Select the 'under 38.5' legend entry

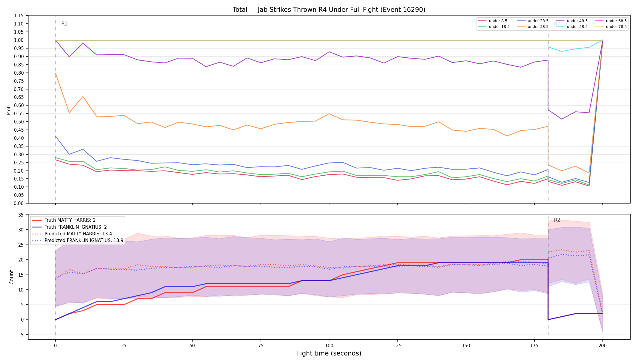tap(533, 27)
